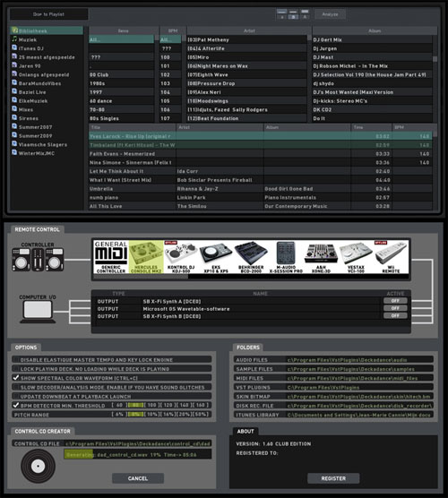
Task: Edit the Skin Bitmap path field
Action: pos(359,397)
